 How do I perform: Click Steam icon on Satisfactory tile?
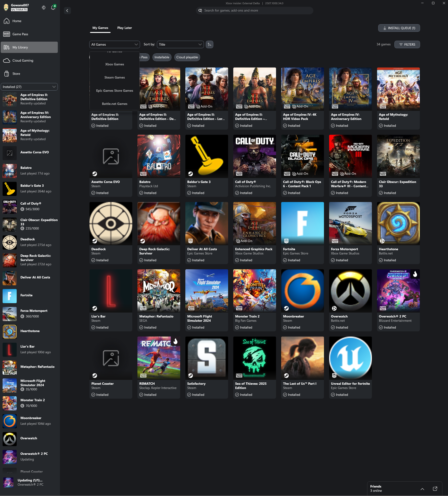pyautogui.click(x=191, y=375)
